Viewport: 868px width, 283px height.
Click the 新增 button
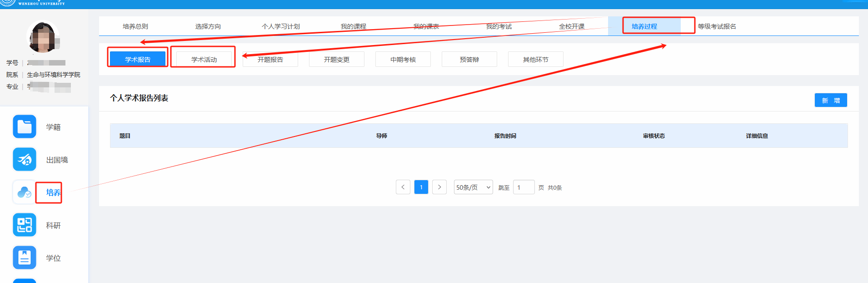(x=830, y=100)
